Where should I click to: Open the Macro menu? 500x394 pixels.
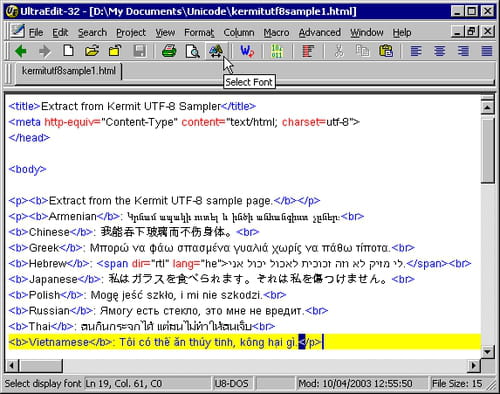pyautogui.click(x=276, y=32)
